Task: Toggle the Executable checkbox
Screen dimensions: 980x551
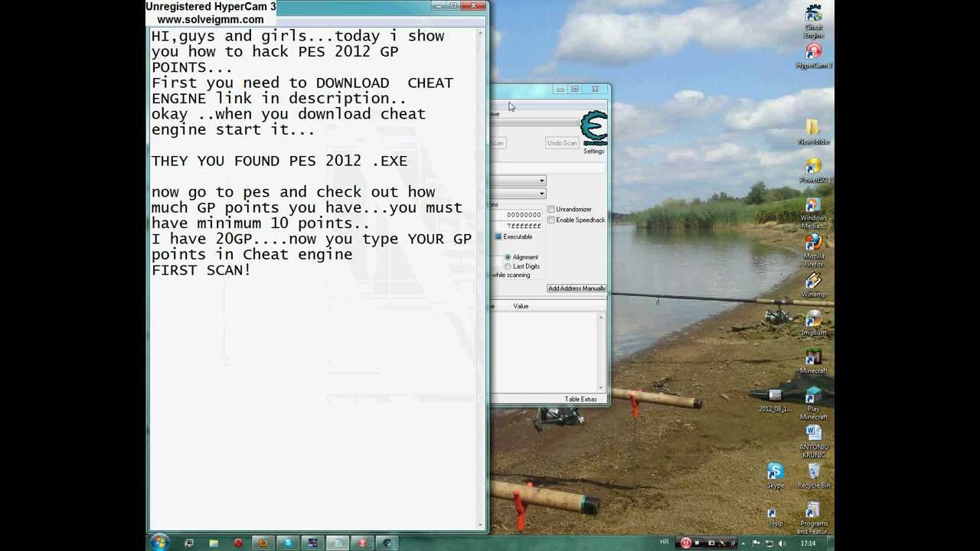Action: tap(498, 236)
